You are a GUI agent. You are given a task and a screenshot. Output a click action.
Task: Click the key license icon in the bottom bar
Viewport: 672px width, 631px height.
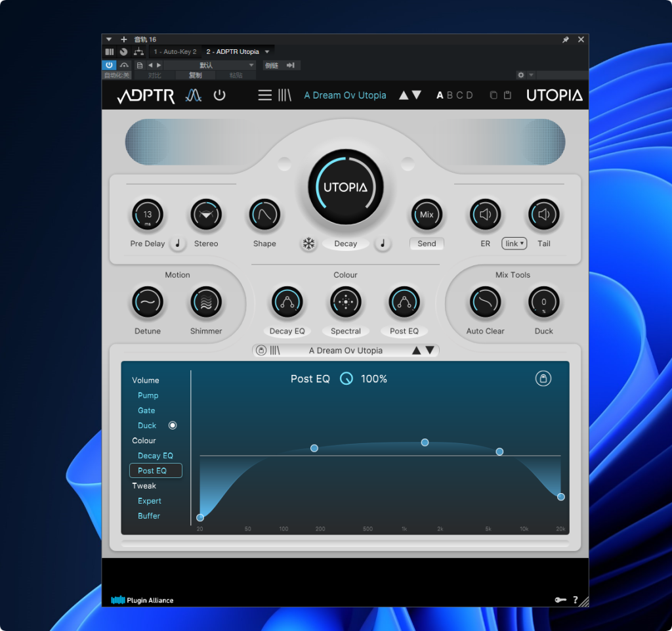(560, 599)
